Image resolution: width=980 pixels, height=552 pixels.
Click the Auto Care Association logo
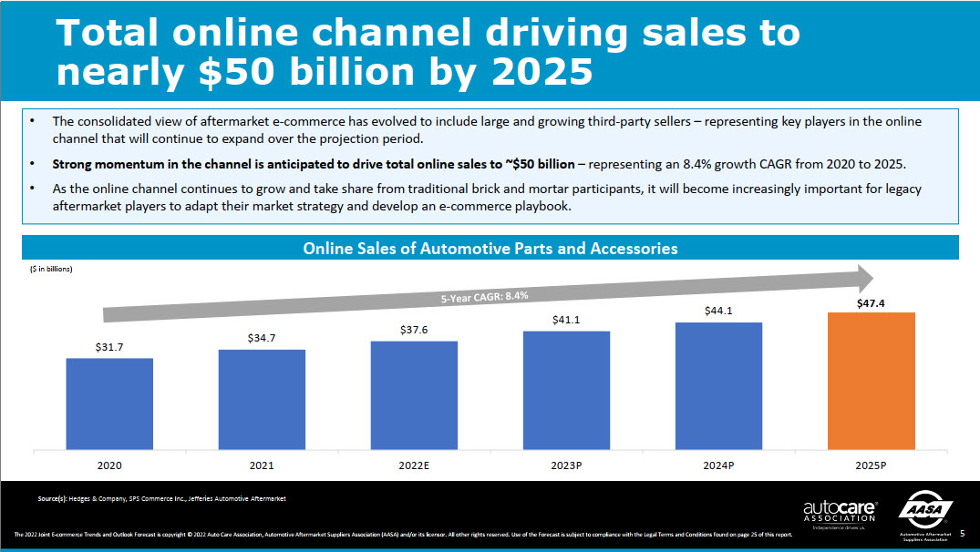(x=839, y=510)
